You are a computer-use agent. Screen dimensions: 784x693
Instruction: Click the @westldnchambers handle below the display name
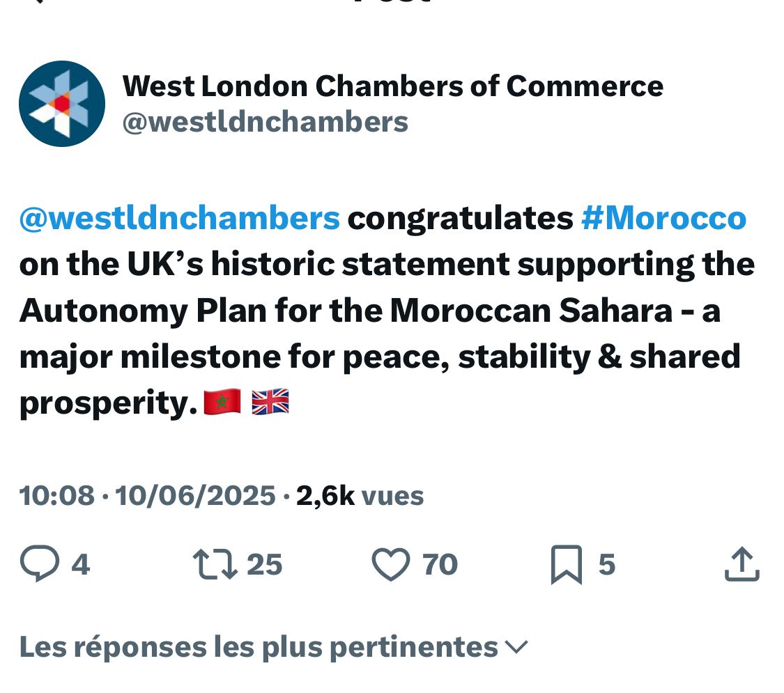tap(265, 122)
